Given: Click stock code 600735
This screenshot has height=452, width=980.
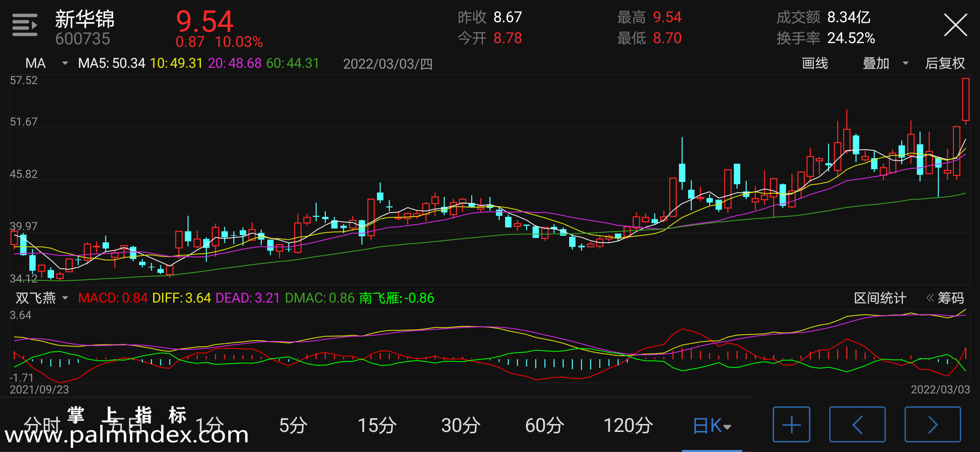Looking at the screenshot, I should pos(83,39).
